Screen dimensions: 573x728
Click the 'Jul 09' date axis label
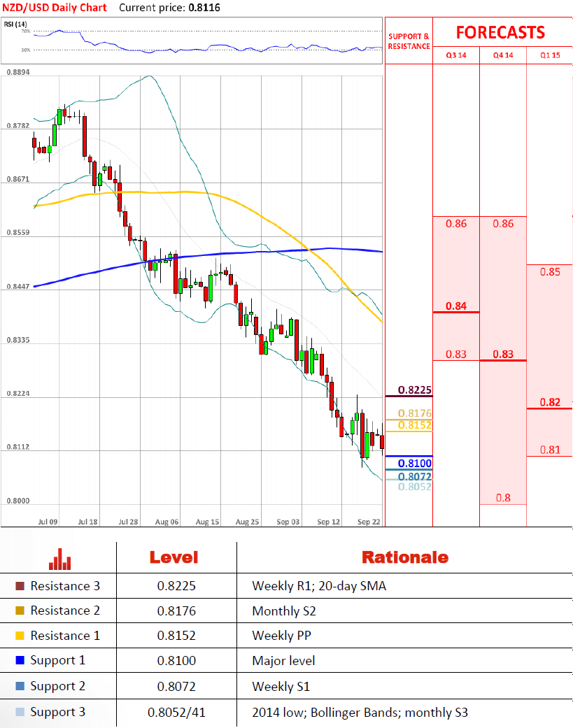tap(48, 522)
